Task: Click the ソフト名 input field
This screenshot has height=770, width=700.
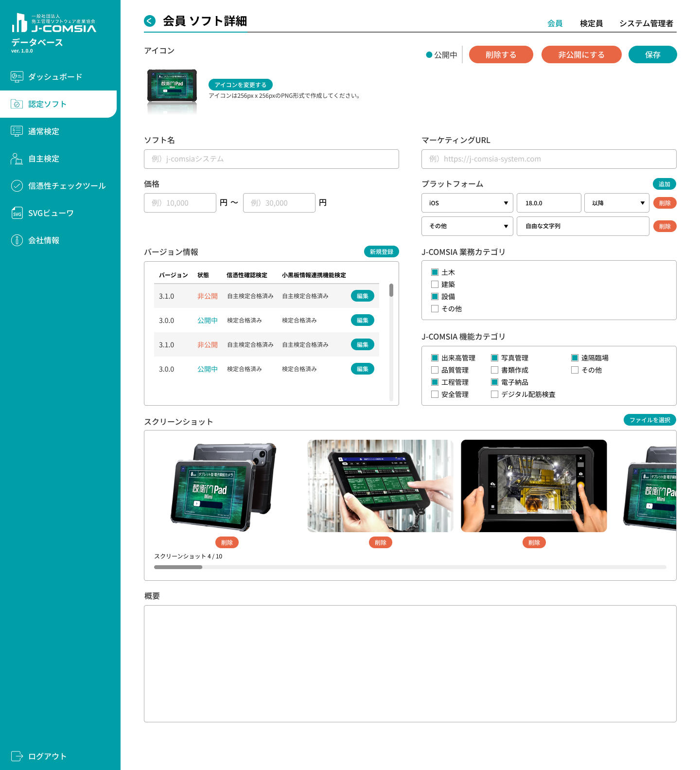Action: pos(271,159)
